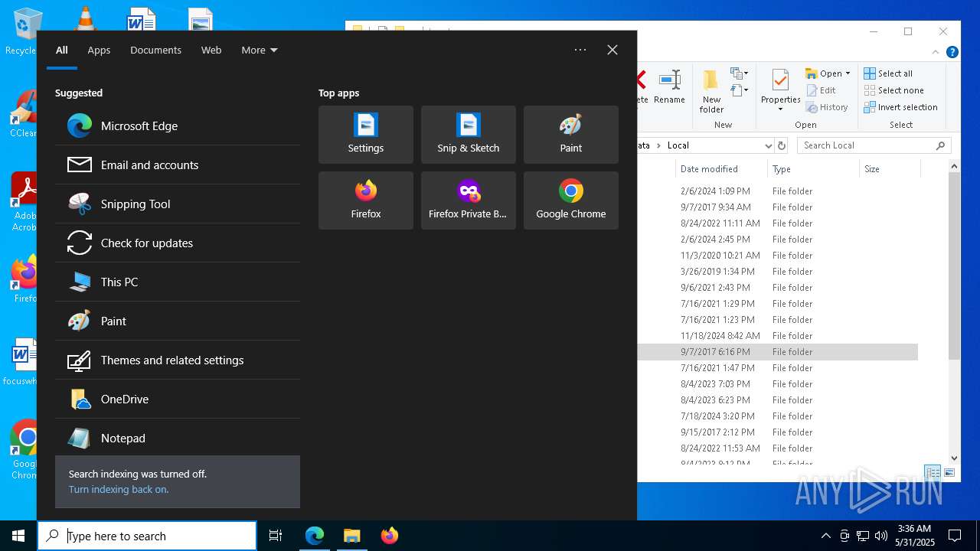Expand Properties dropdown arrow

pos(780,109)
